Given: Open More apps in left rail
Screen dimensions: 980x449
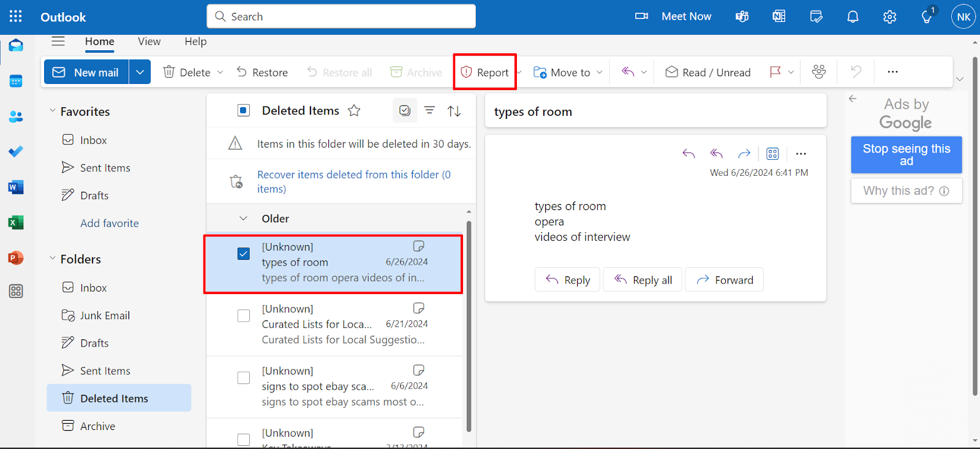Looking at the screenshot, I should (16, 291).
